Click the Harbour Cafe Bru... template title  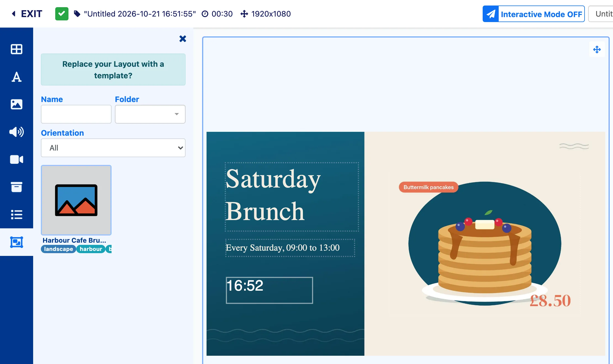click(x=74, y=240)
